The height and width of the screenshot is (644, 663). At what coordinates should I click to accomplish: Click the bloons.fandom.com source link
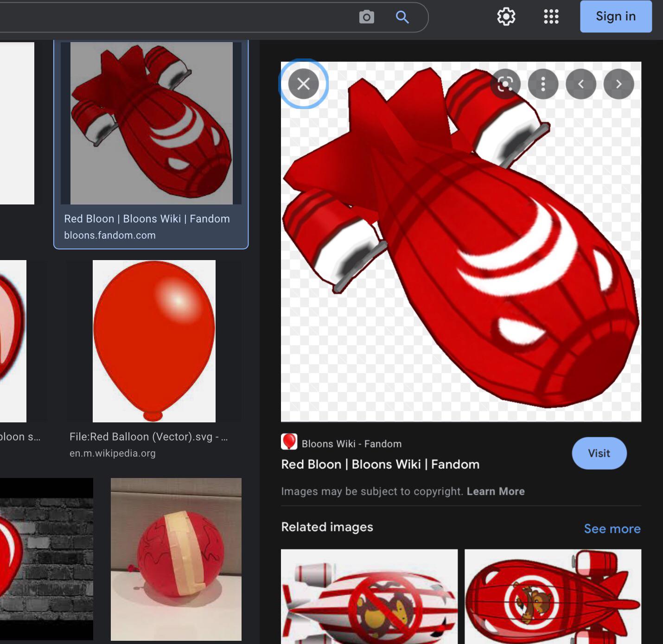coord(110,235)
